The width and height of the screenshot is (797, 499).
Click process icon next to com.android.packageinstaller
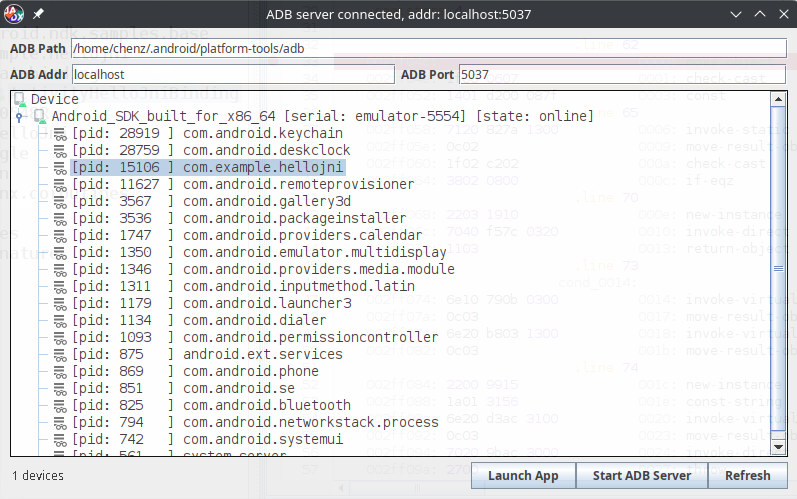click(60, 219)
